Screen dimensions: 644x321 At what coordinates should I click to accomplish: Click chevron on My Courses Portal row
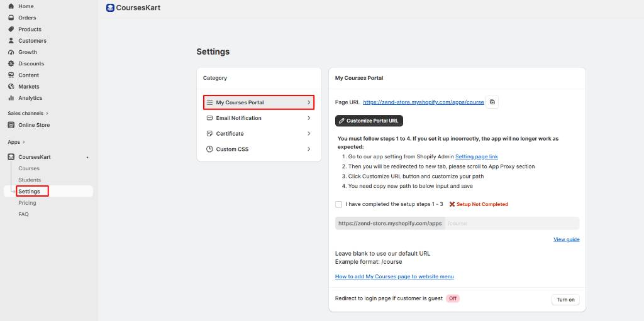309,102
